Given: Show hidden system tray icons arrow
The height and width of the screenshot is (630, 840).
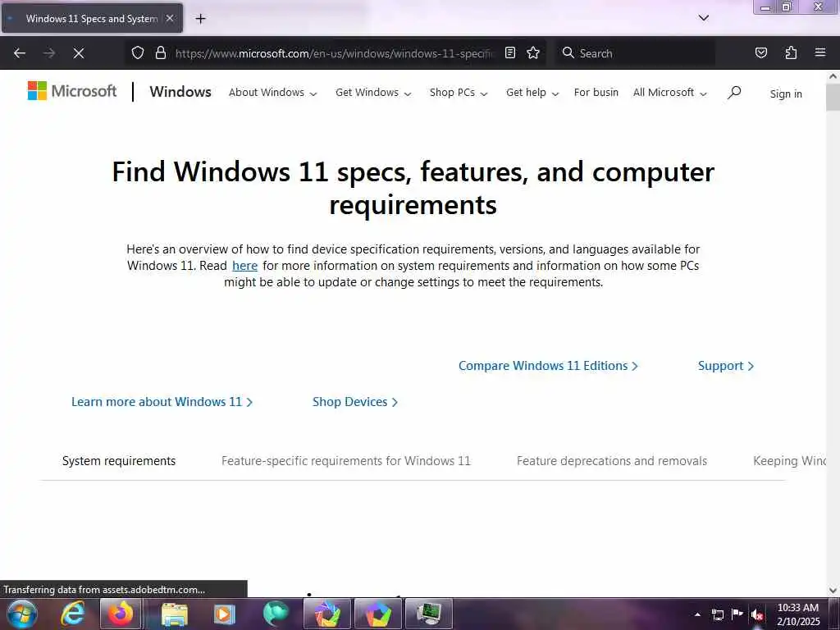Looking at the screenshot, I should tap(697, 614).
